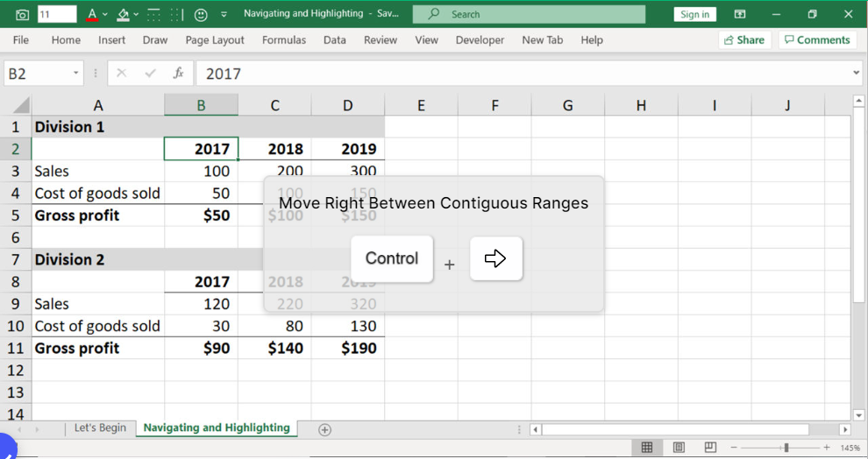868x459 pixels.
Task: Expand the Name Box dropdown arrow
Action: coord(75,73)
